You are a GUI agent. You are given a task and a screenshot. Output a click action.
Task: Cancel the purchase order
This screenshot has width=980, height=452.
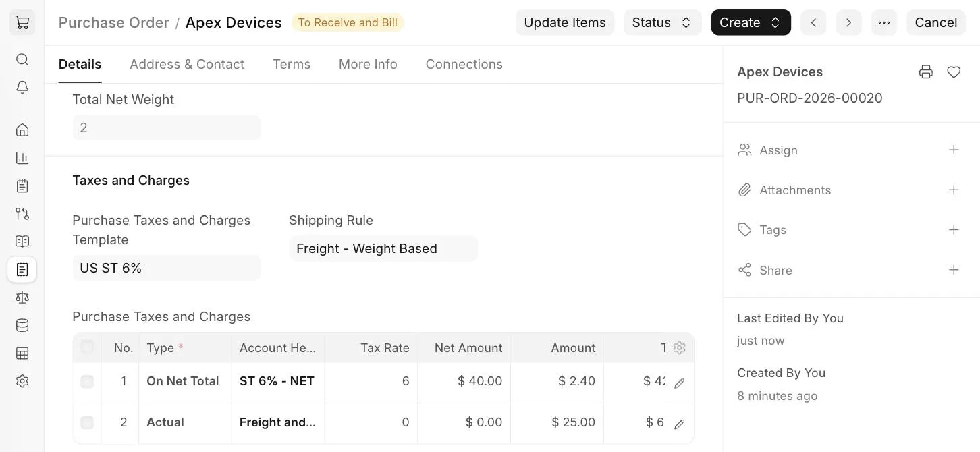point(935,22)
